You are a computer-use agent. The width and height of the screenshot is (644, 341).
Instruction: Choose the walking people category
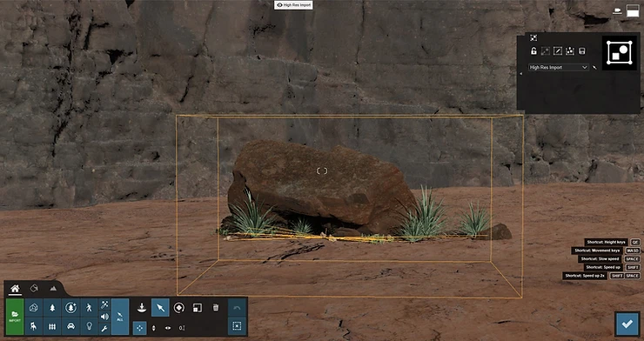(89, 307)
